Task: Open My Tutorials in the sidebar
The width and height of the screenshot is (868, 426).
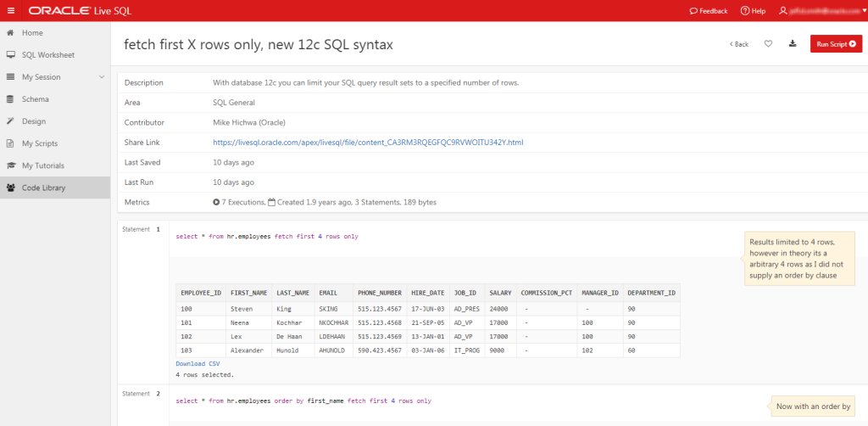Action: pyautogui.click(x=55, y=165)
